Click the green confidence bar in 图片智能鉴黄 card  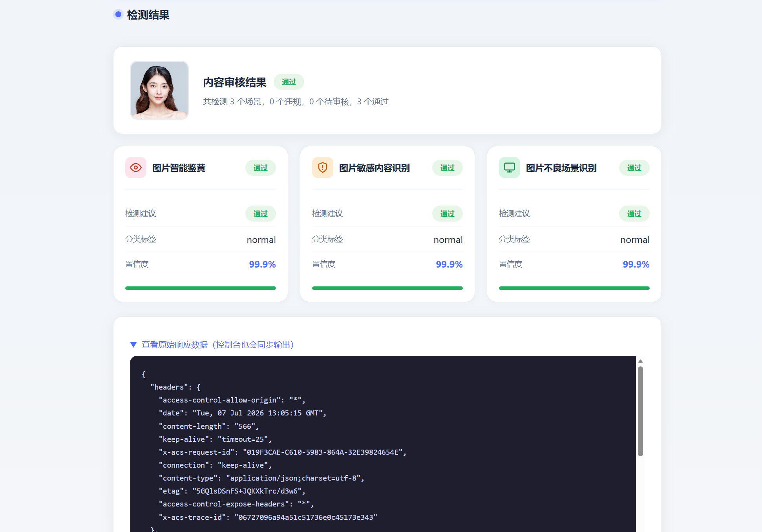201,288
